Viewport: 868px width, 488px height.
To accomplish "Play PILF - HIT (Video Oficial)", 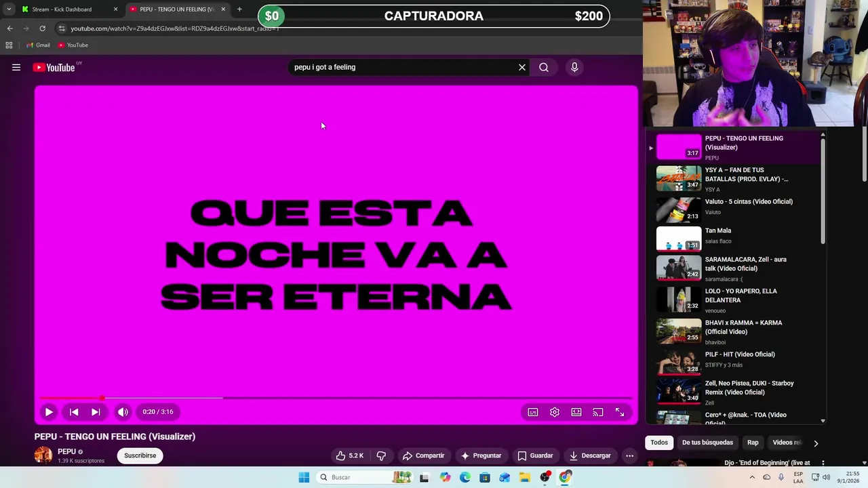I will point(732,363).
